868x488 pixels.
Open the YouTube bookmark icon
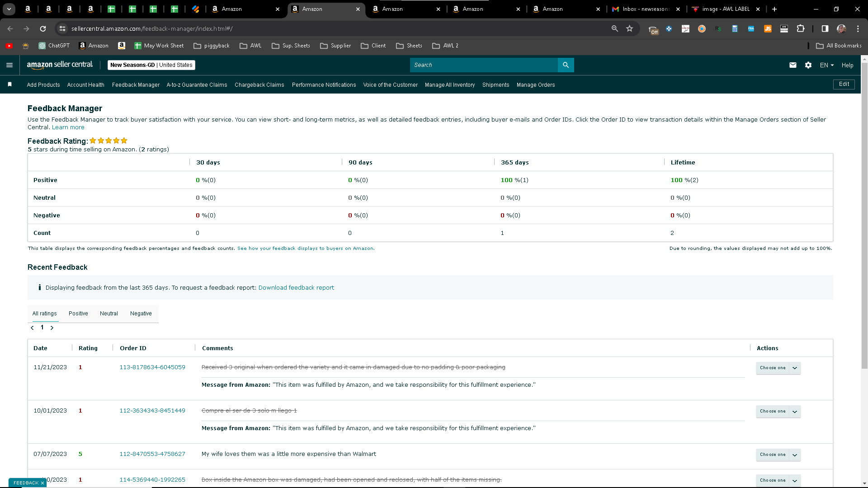(x=9, y=46)
